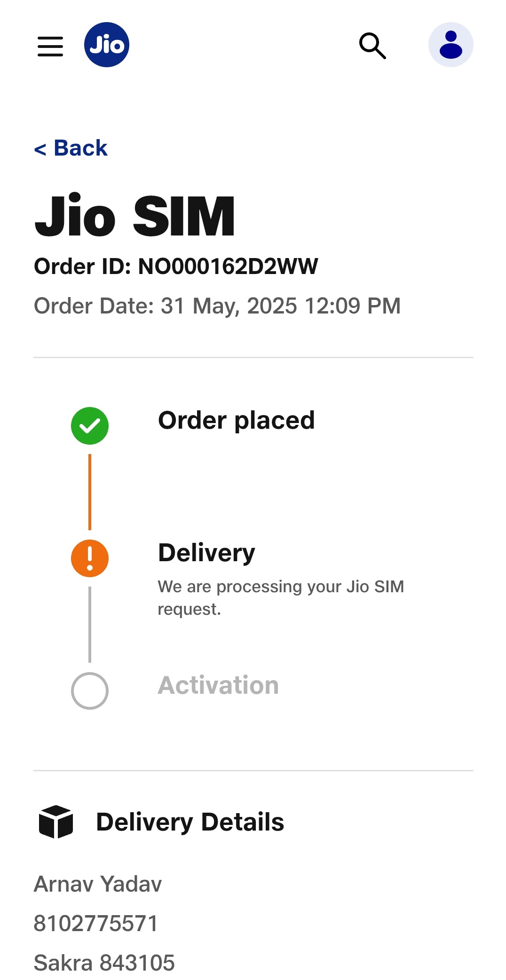Viewport: 506px width, 980px height.
Task: Tap the Delivery Details heading
Action: coord(190,822)
